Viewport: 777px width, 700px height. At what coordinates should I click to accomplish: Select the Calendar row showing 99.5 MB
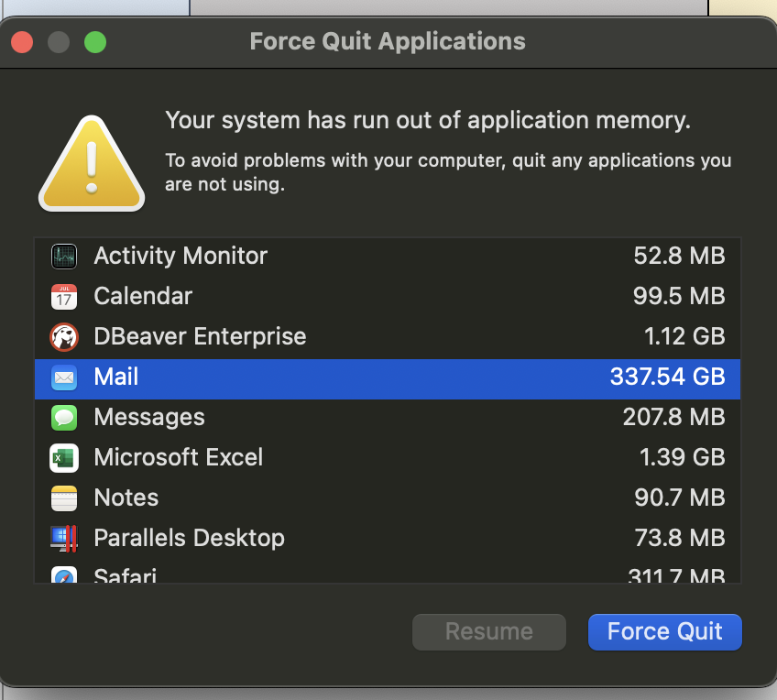tap(367, 296)
